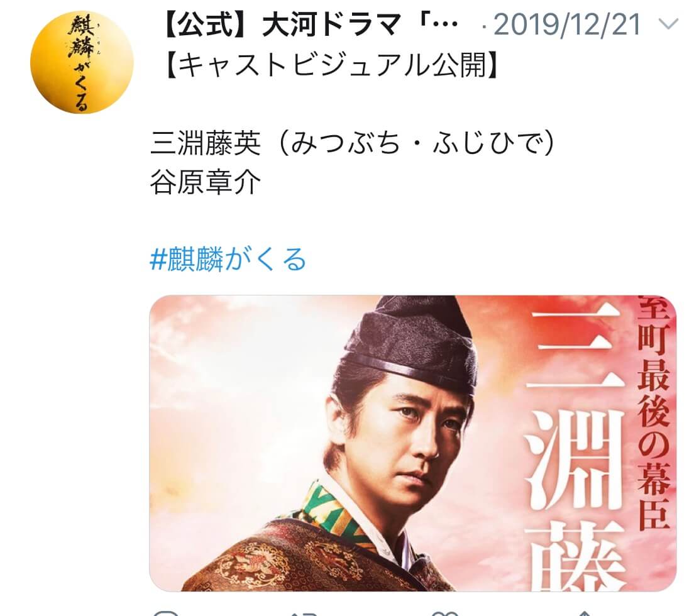This screenshot has width=694, height=616.
Task: Open the 麒麟がくる round profile avatar
Action: click(82, 63)
